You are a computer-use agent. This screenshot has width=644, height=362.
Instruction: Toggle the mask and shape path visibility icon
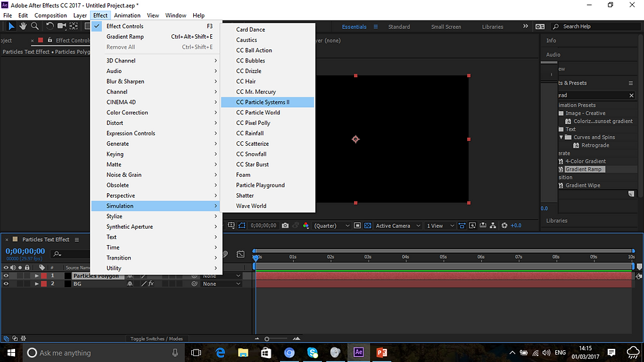[x=242, y=226]
